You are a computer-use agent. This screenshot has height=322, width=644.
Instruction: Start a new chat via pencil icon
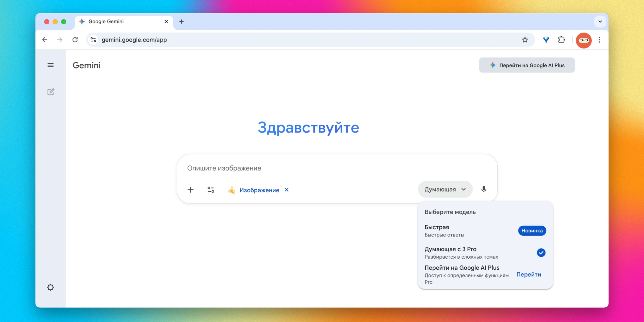pos(51,92)
